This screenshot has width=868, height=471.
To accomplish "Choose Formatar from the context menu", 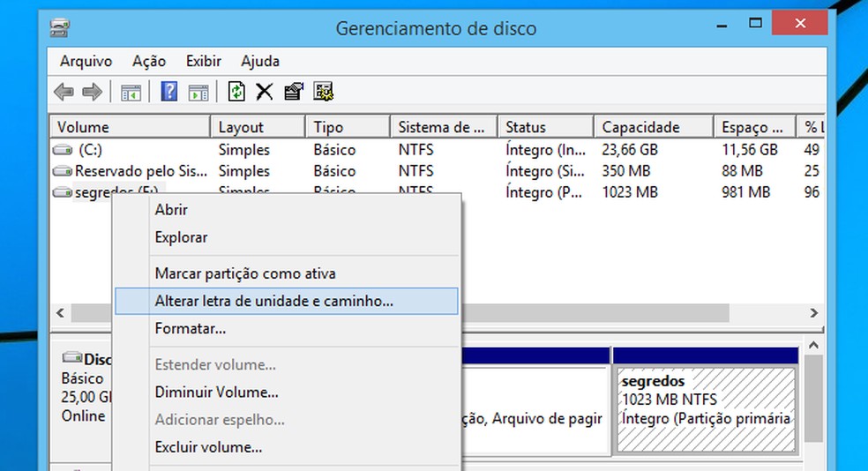I will 286,329.
